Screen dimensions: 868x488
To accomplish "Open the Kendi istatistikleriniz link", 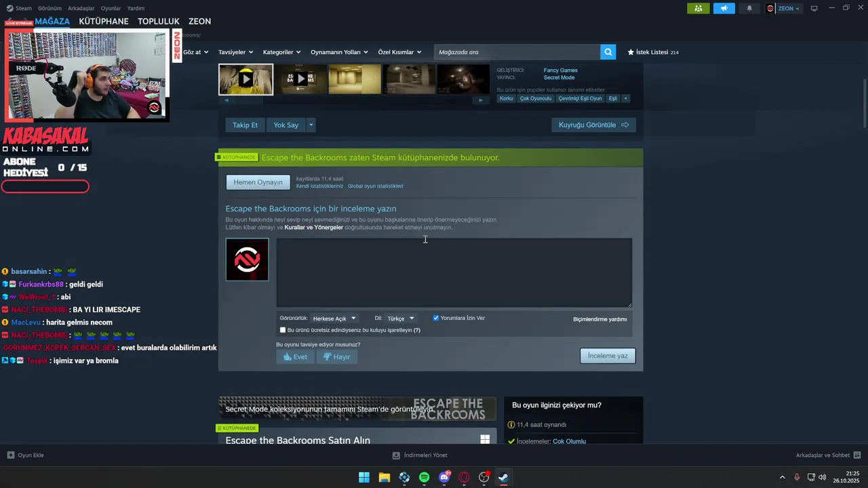I will pyautogui.click(x=319, y=186).
